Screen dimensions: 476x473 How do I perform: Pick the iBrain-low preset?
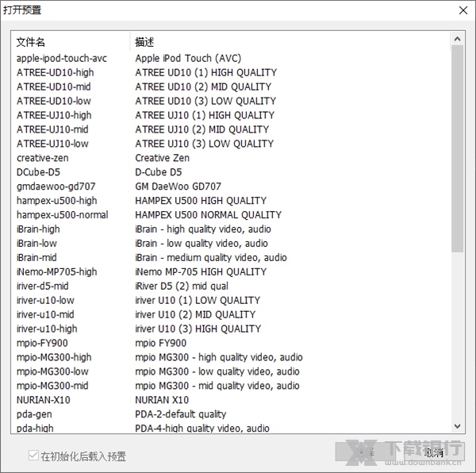(x=36, y=244)
